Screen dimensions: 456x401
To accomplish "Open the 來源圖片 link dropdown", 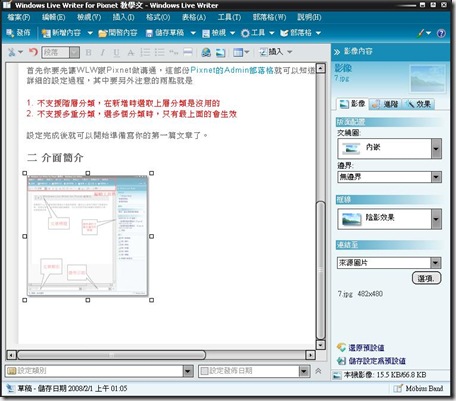I will pos(389,263).
